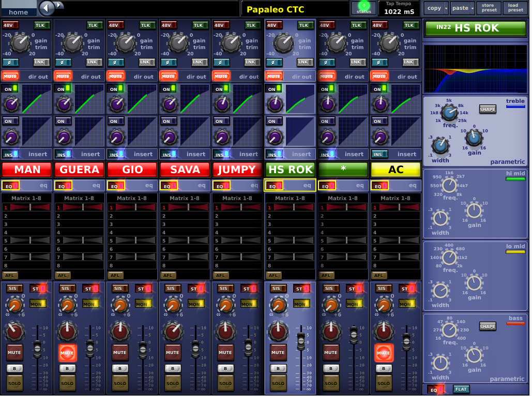Viewport: 532px width, 396px height.
Task: Open the paste dropdown menu
Action: pos(462,8)
